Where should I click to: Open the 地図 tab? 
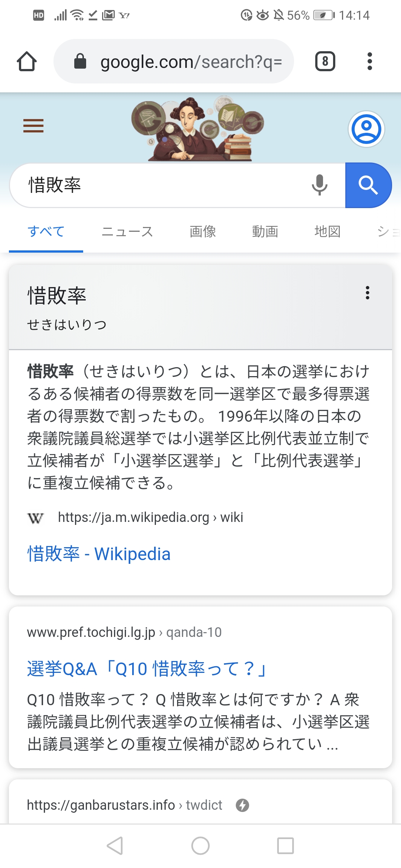[327, 231]
